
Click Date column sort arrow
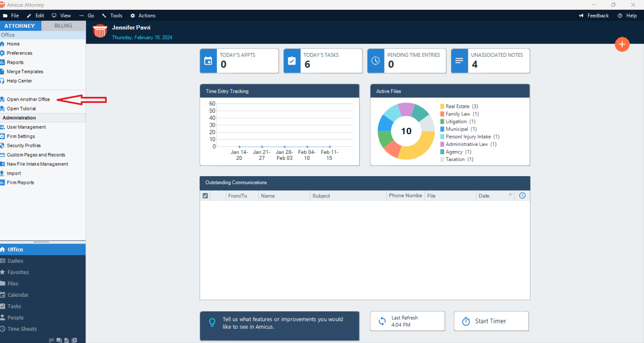pyautogui.click(x=511, y=195)
